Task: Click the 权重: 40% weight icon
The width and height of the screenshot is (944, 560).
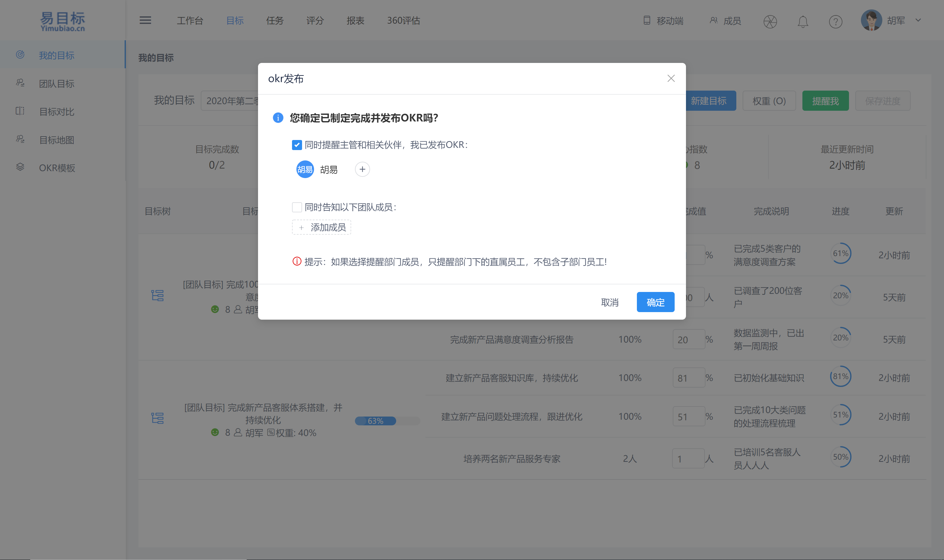Action: [271, 433]
